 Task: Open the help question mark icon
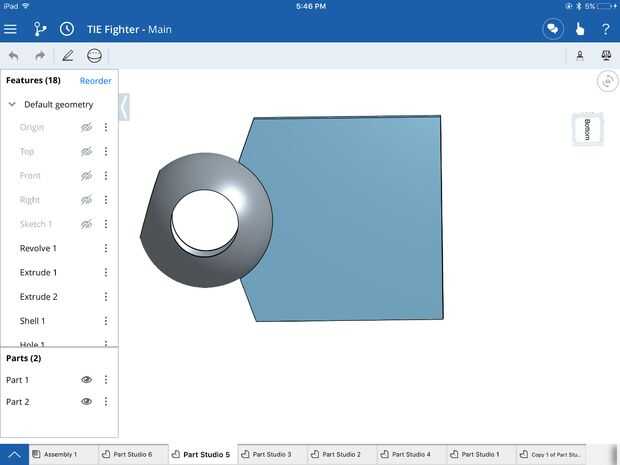click(605, 29)
